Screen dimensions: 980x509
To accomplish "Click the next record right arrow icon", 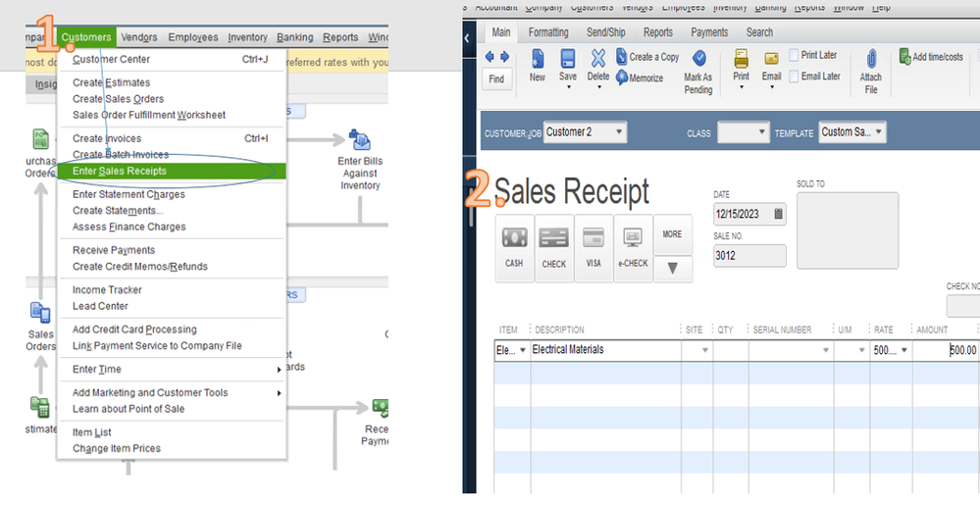I will [504, 57].
